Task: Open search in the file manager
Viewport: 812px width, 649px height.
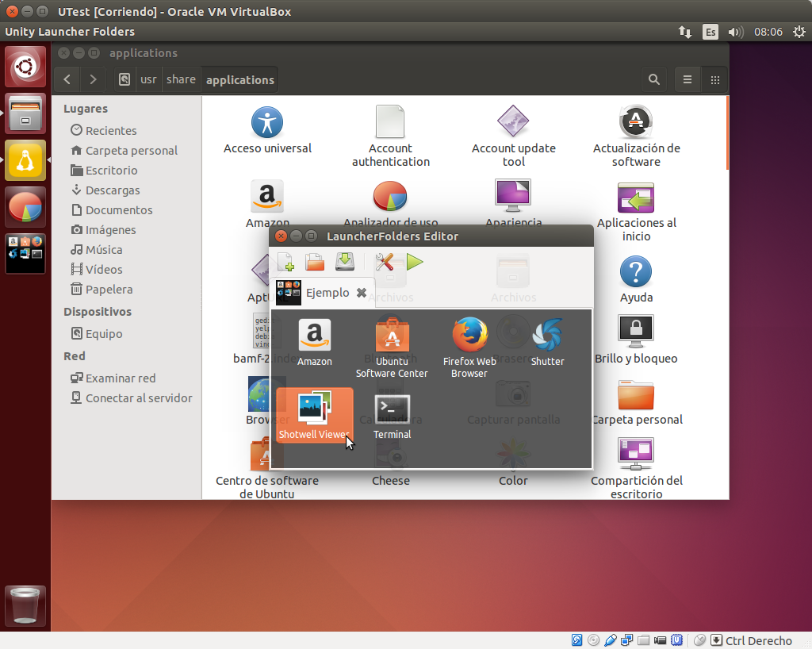Action: [x=654, y=80]
